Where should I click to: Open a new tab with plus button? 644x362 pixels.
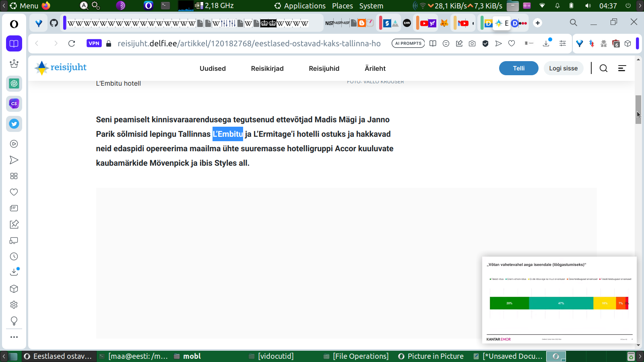tap(538, 23)
